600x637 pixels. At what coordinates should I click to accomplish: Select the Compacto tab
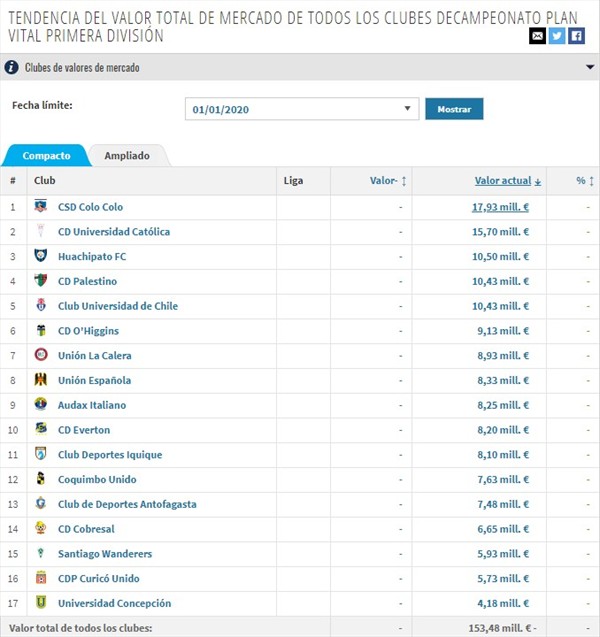click(46, 156)
